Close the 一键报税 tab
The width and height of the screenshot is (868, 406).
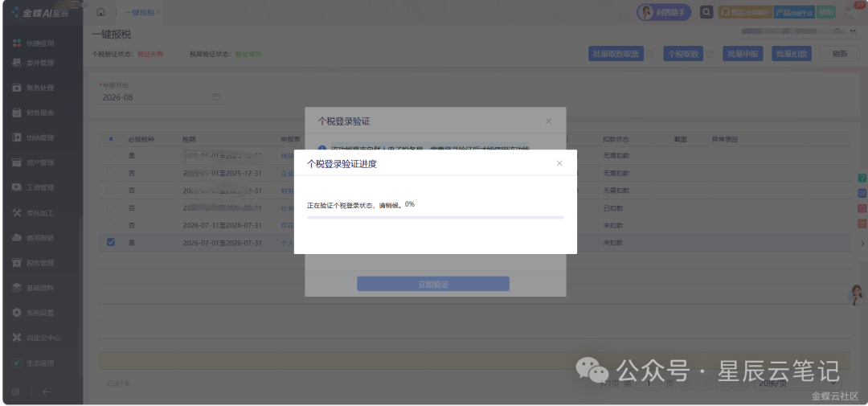tap(158, 12)
